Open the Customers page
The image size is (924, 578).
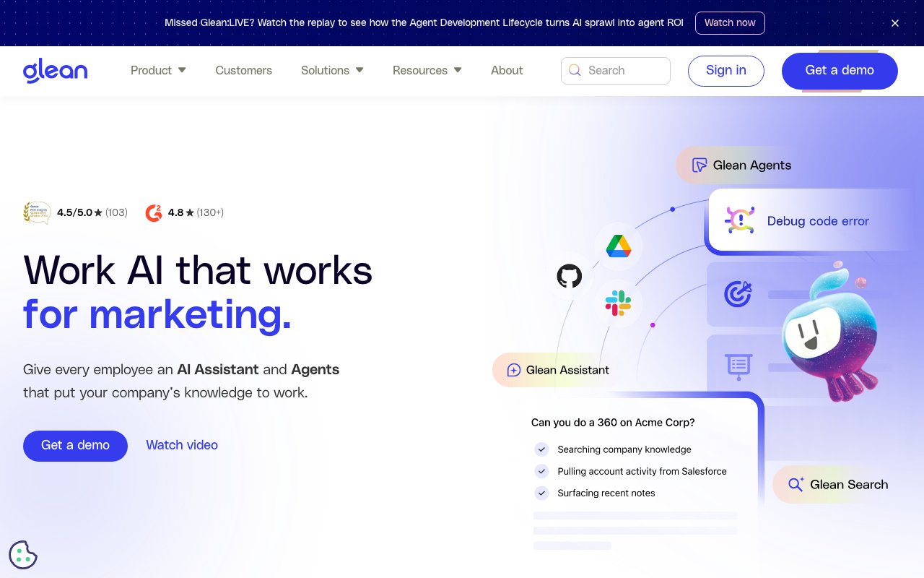tap(244, 70)
